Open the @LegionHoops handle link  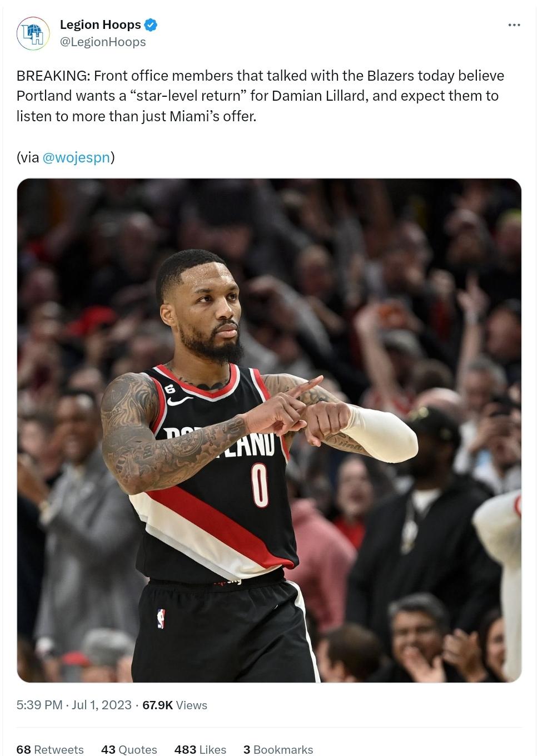(103, 42)
